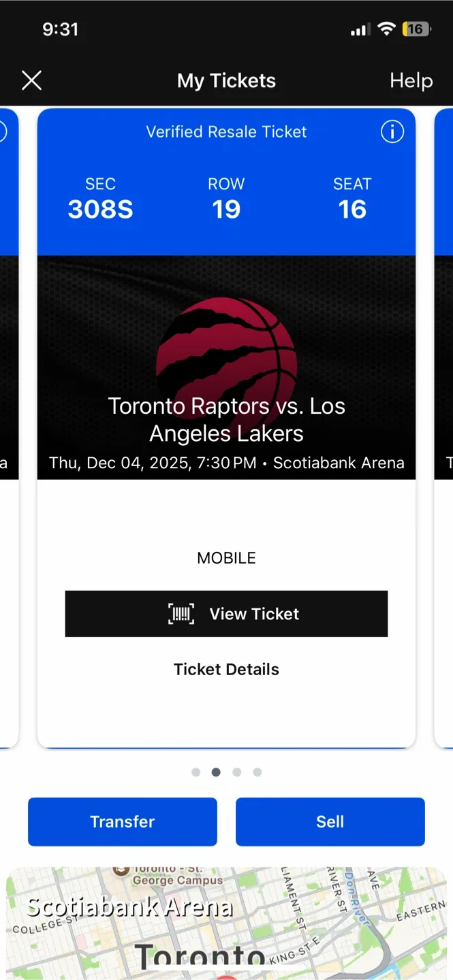
Task: Select the fourth pagination dot
Action: pyautogui.click(x=257, y=772)
